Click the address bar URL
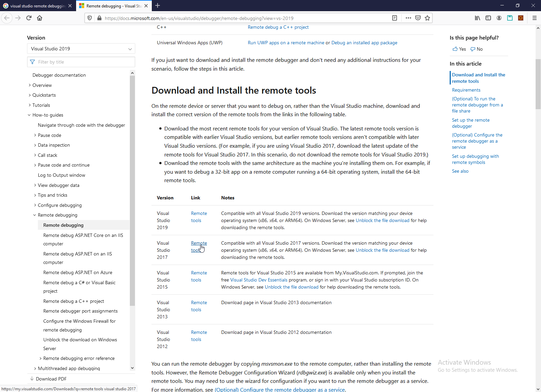 199,18
